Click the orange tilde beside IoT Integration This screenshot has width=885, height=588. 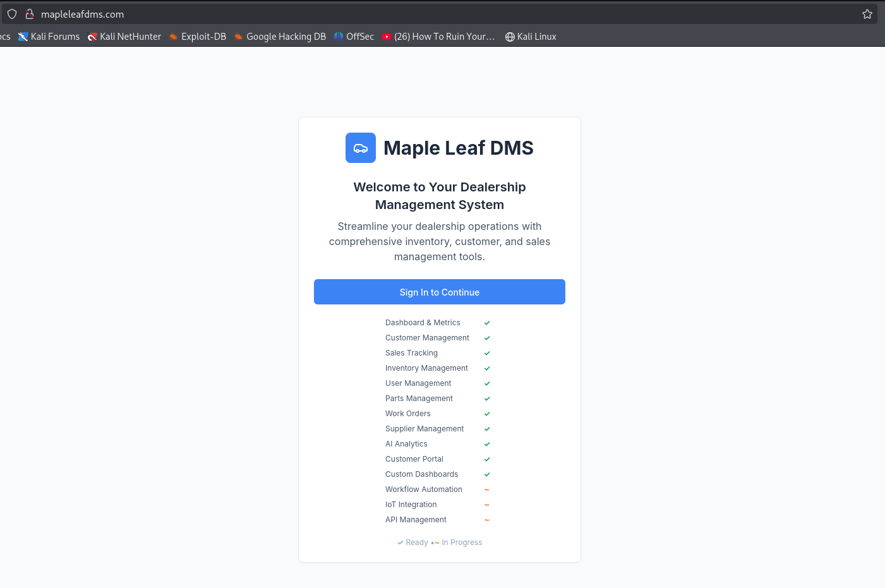487,505
